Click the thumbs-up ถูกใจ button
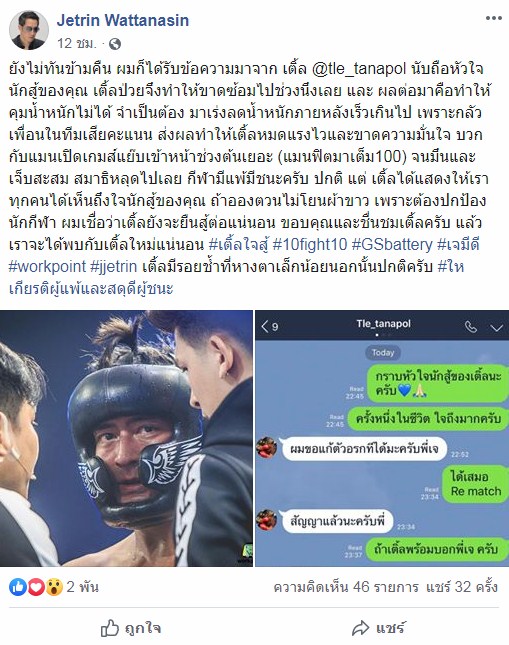This screenshot has height=645, width=509. click(x=131, y=628)
